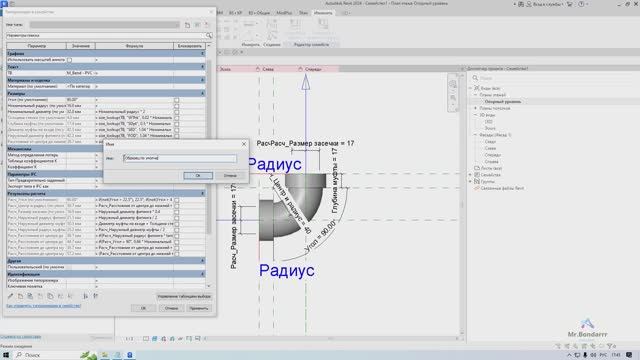Viewport: 640px width, 360px height.
Task: Click the Управление таблицами выбора button
Action: [x=184, y=296]
